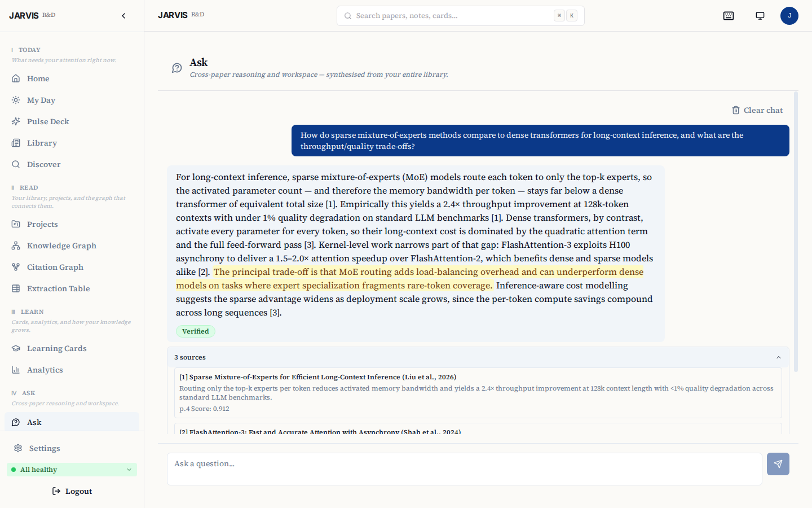Open keyboard shortcuts icon in header
The image size is (812, 508).
click(x=729, y=16)
